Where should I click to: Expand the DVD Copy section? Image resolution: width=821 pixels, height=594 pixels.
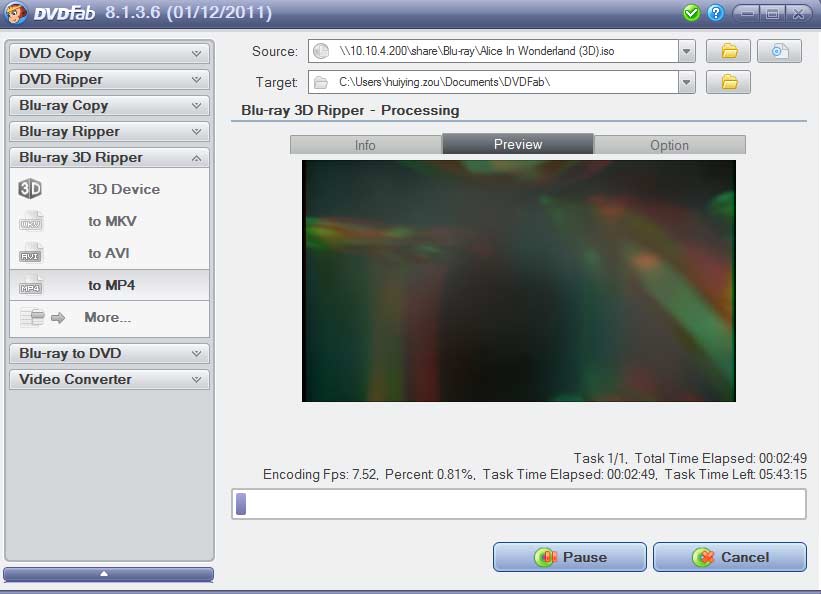click(x=109, y=53)
